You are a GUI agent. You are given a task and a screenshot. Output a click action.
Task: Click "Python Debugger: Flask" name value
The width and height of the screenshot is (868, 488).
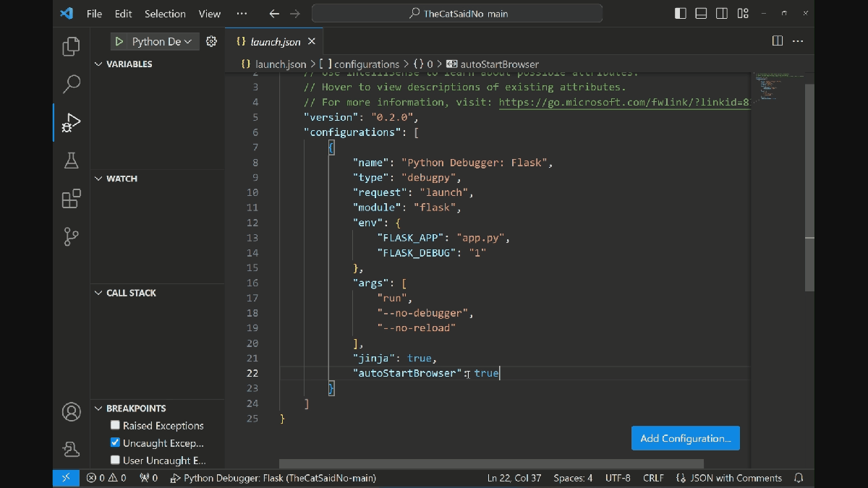point(475,163)
